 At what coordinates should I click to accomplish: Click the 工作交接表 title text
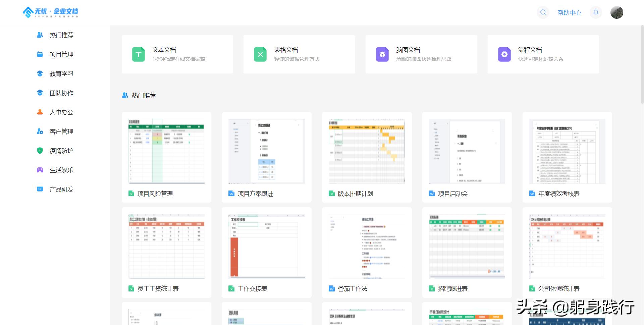coord(253,288)
